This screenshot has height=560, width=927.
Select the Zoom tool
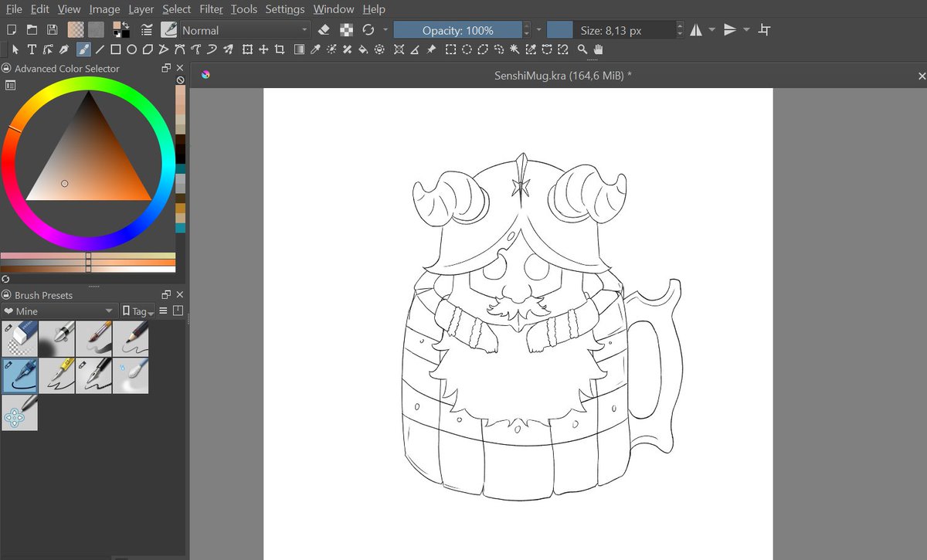[582, 49]
